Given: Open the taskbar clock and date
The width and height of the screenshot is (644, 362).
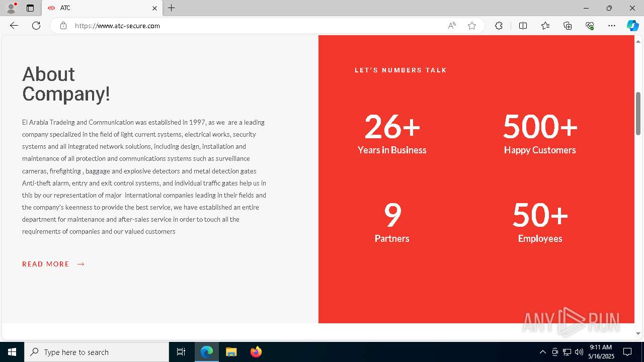Looking at the screenshot, I should click(601, 352).
